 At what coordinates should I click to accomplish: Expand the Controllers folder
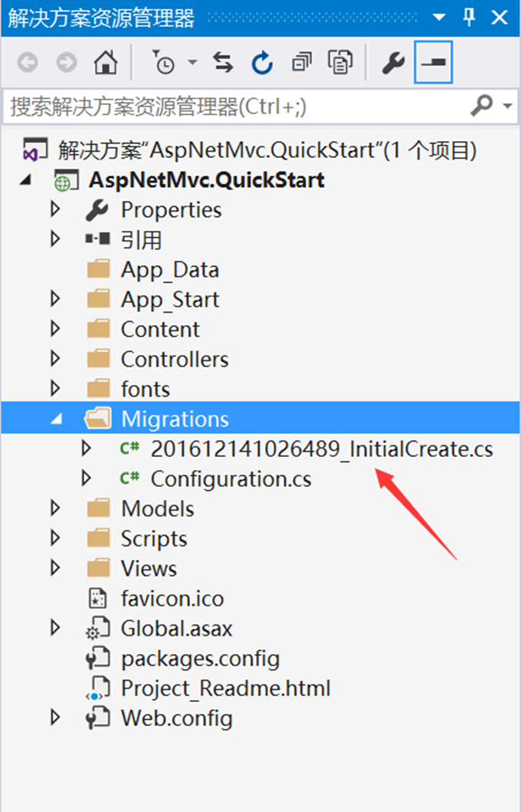pos(55,359)
